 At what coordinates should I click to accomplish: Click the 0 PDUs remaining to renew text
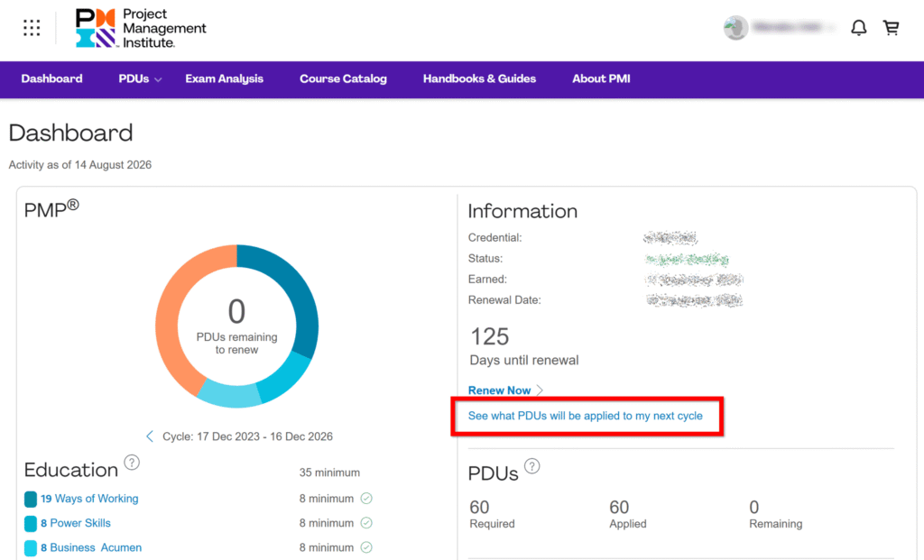pyautogui.click(x=237, y=325)
